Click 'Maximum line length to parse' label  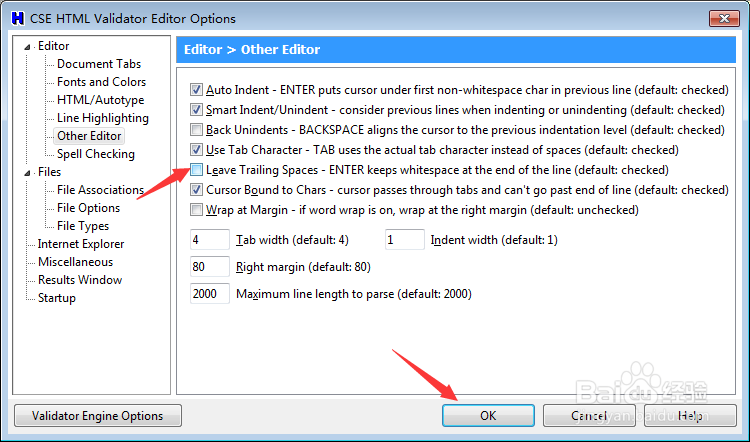(x=354, y=294)
